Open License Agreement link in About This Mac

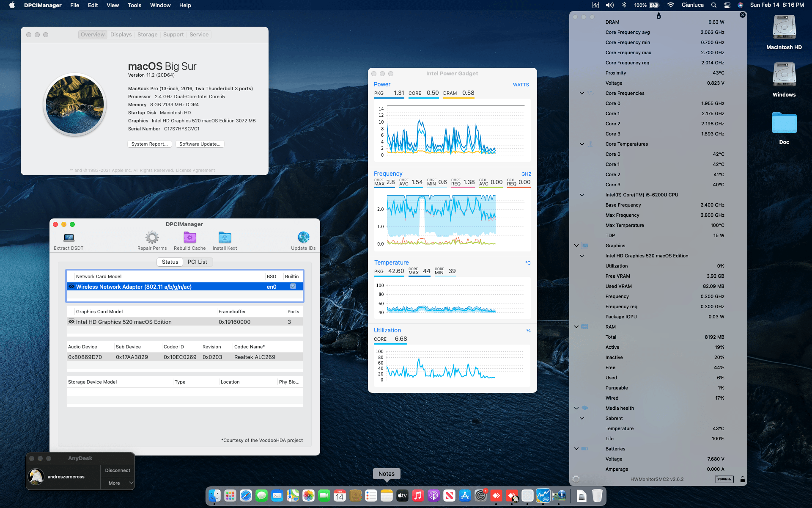(x=195, y=171)
